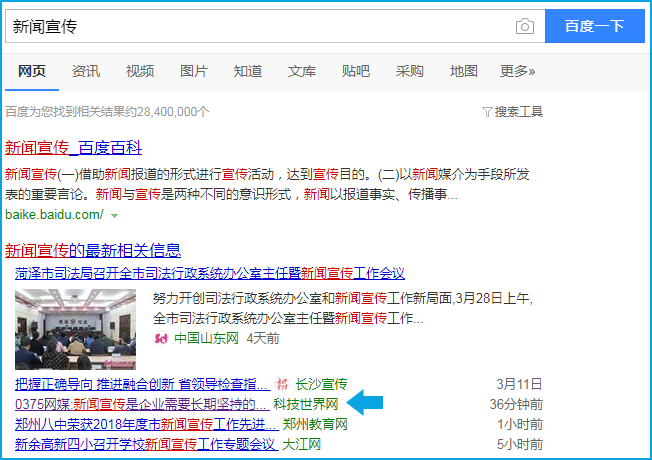Open 新闻宣传的最新相关信息 heading link
The image size is (652, 460).
coord(93,250)
